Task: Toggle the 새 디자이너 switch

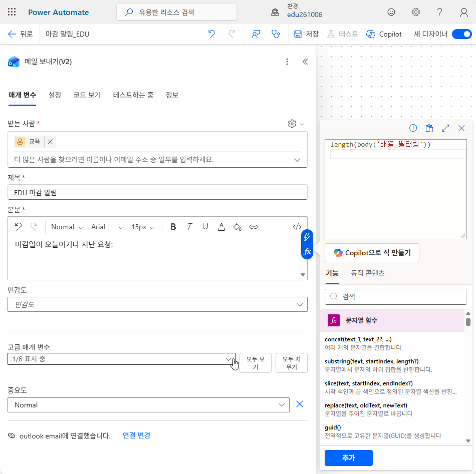Action: [x=462, y=34]
